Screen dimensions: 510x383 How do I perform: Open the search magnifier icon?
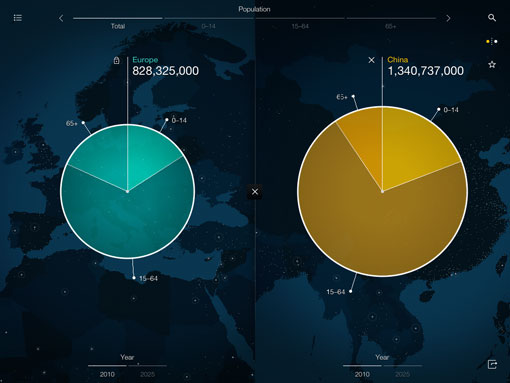point(492,18)
